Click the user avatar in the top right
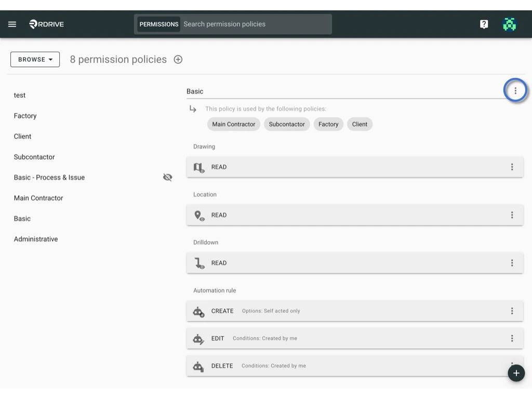 (510, 23)
